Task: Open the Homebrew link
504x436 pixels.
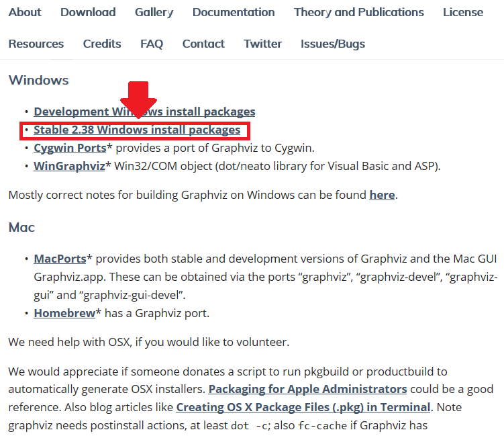Action: click(64, 313)
